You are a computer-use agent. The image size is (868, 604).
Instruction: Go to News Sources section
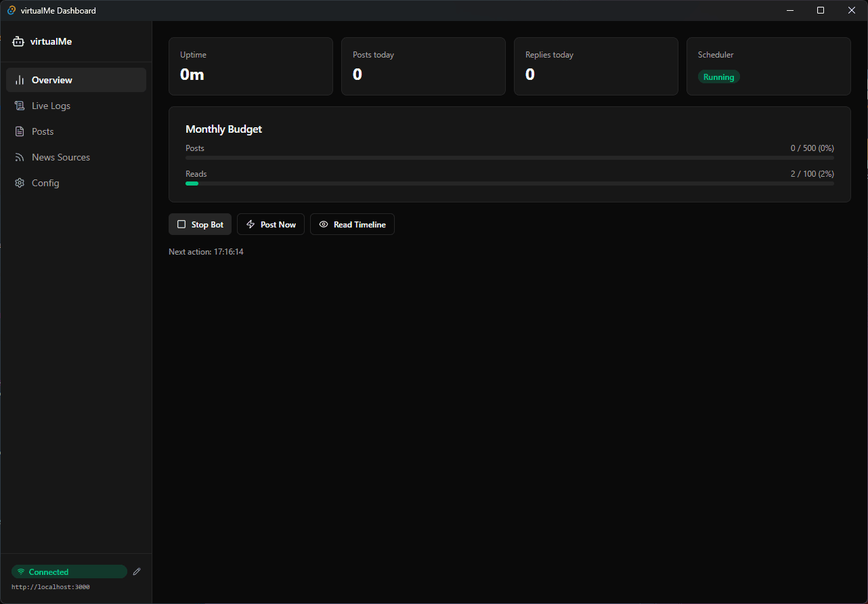coord(60,157)
